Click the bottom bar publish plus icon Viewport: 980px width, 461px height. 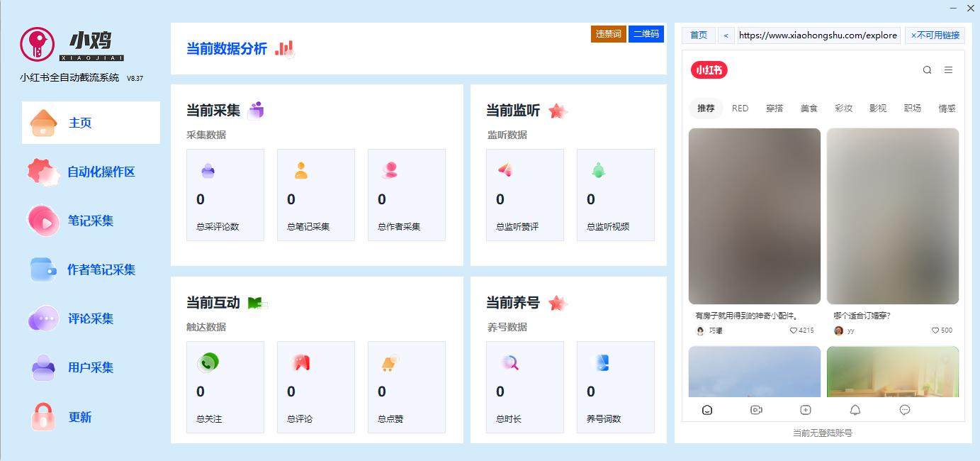click(805, 410)
